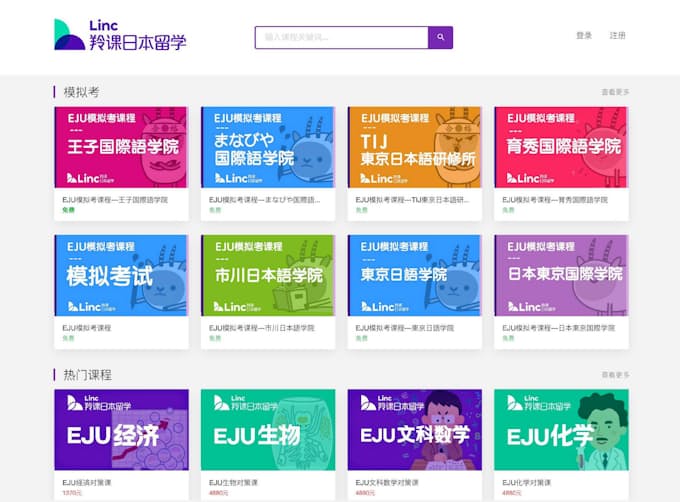Open the green 市川日本語学院 course card
The image size is (680, 502).
[x=268, y=276]
